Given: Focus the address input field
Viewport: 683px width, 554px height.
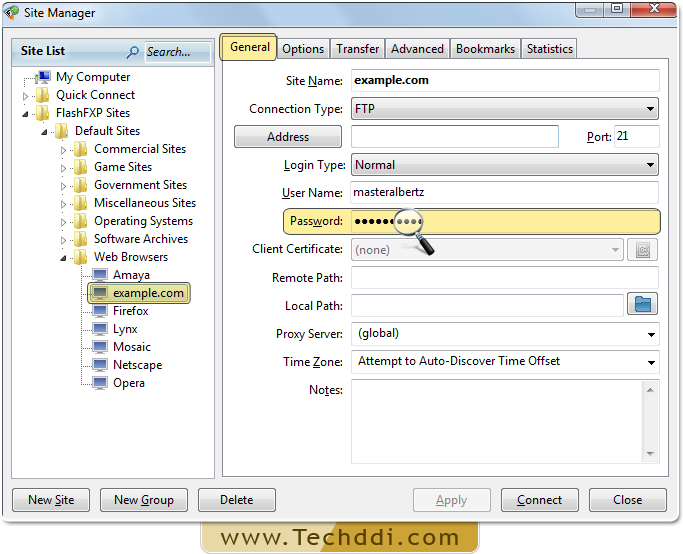Looking at the screenshot, I should (x=455, y=136).
